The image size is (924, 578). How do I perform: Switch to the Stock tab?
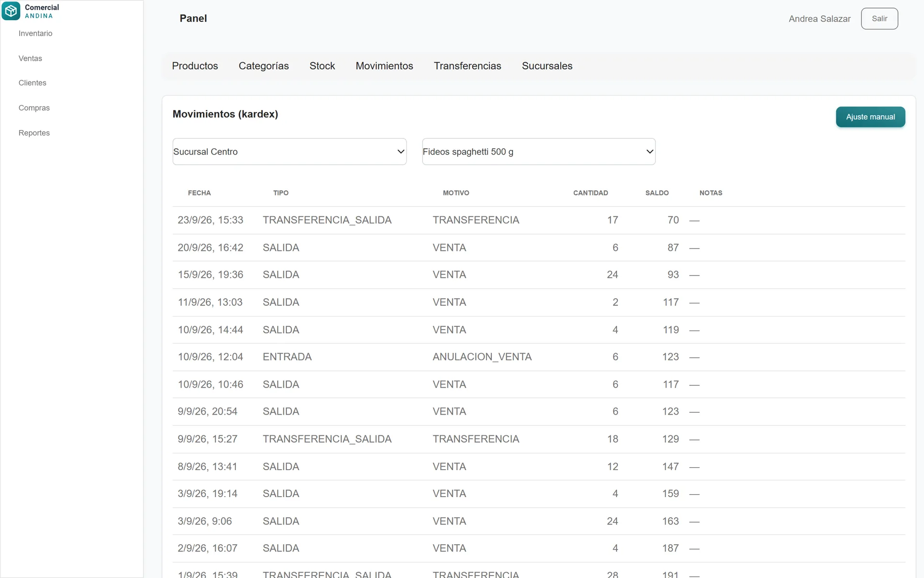click(322, 66)
